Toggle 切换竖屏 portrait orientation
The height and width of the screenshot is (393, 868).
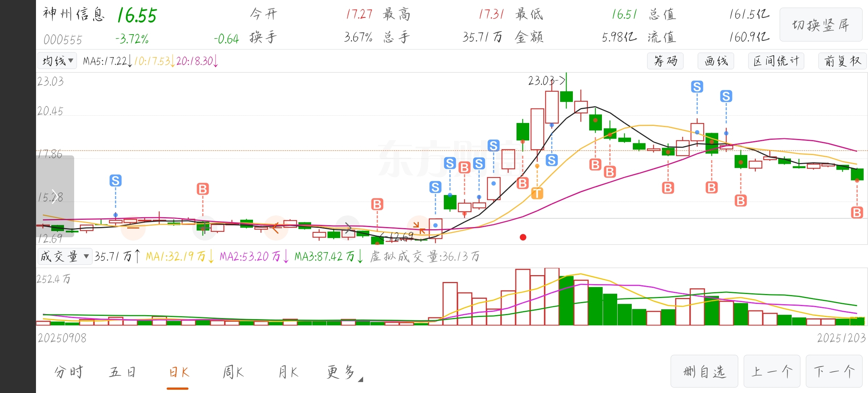821,25
